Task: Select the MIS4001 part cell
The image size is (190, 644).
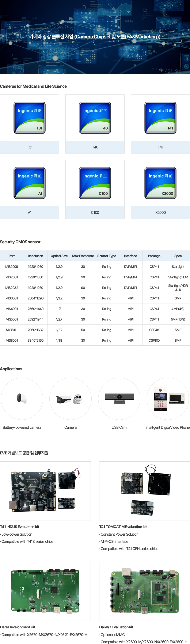Action: pyautogui.click(x=12, y=309)
